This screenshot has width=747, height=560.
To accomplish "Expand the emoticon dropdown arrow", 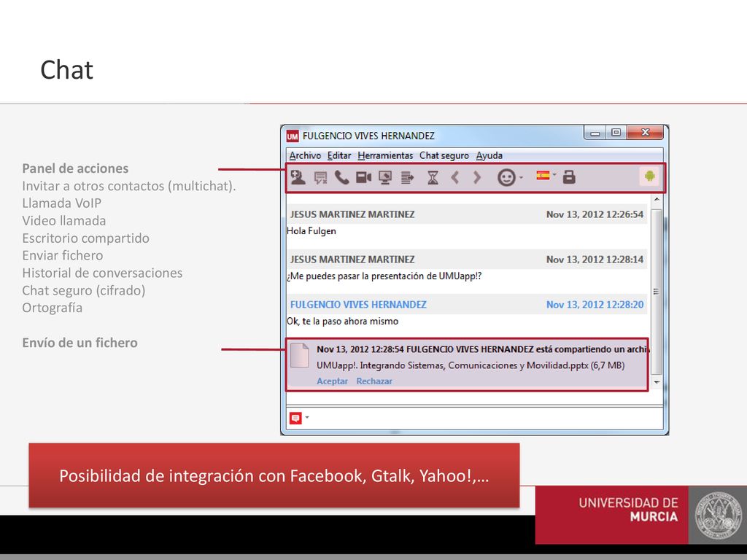I will 521,178.
